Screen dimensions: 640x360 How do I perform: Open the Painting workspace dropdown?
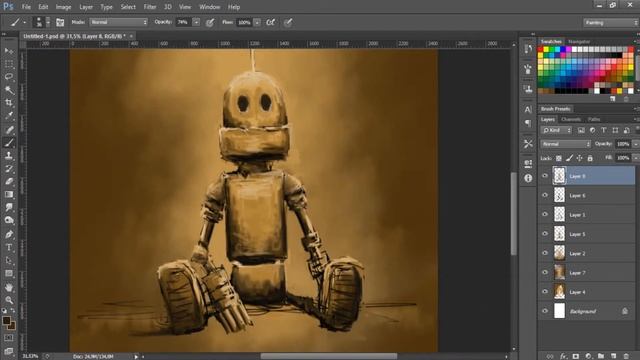click(610, 22)
